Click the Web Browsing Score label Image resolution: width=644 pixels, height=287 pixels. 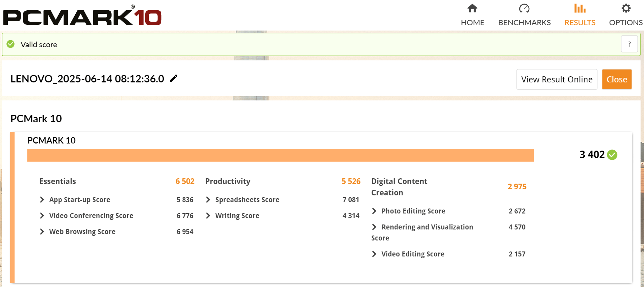tap(82, 232)
